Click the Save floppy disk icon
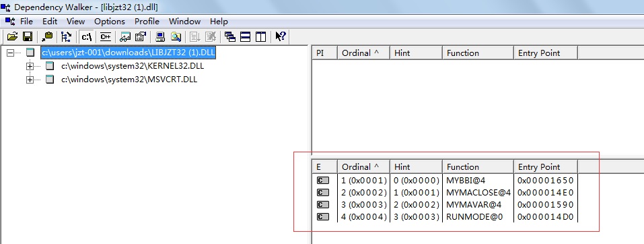This screenshot has width=644, height=244. coord(28,36)
